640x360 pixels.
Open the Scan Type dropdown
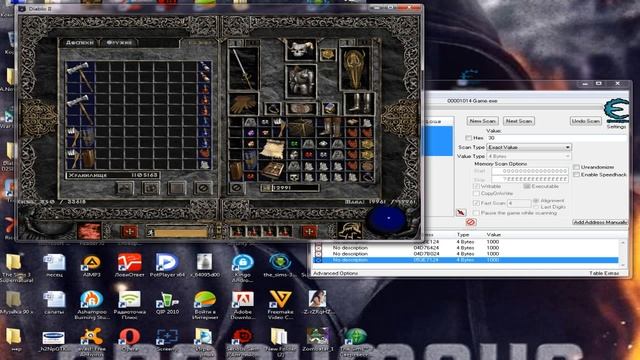click(x=529, y=147)
